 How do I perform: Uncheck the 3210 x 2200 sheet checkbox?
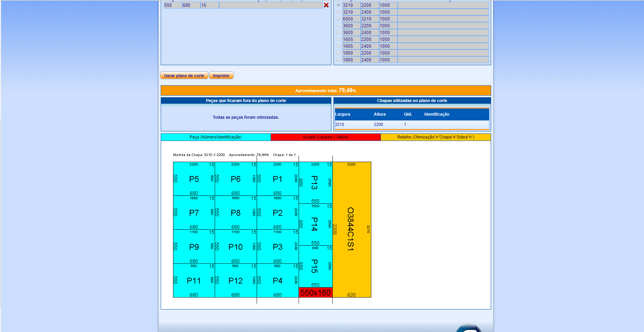point(338,5)
